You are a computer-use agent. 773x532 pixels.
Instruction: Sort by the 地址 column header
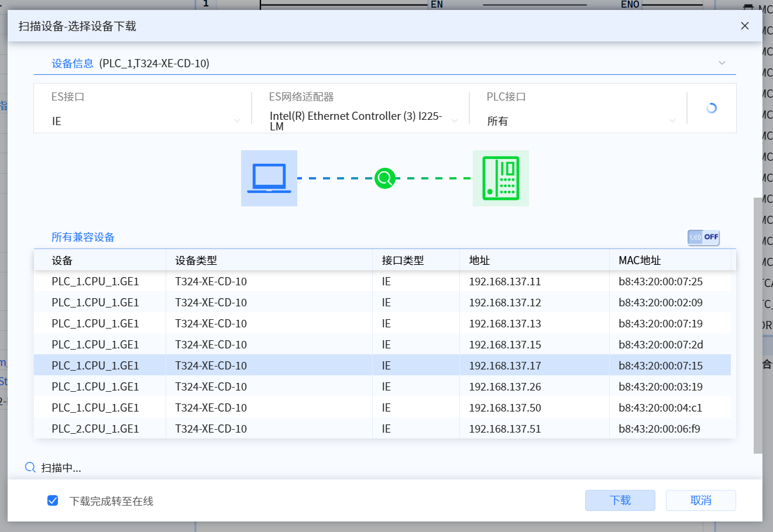(x=479, y=260)
